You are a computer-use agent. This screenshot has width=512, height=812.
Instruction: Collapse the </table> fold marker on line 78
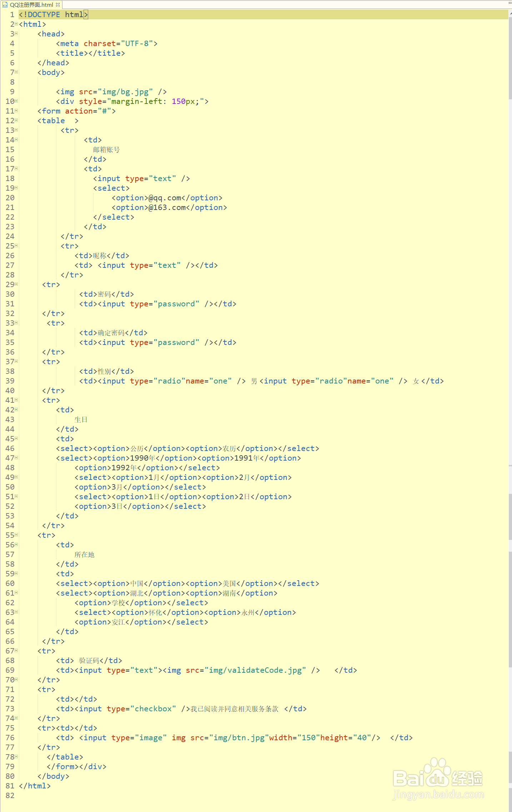[16, 756]
